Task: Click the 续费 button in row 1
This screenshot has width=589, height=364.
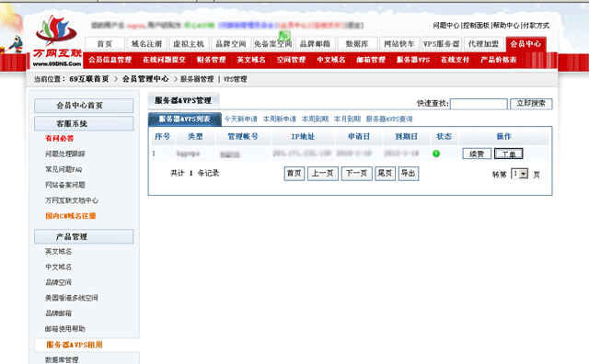Action: pos(477,154)
